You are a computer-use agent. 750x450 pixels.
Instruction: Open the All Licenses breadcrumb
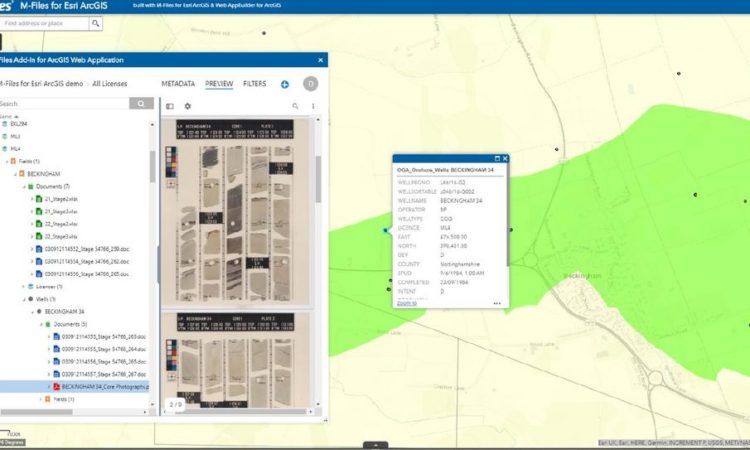[x=110, y=84]
